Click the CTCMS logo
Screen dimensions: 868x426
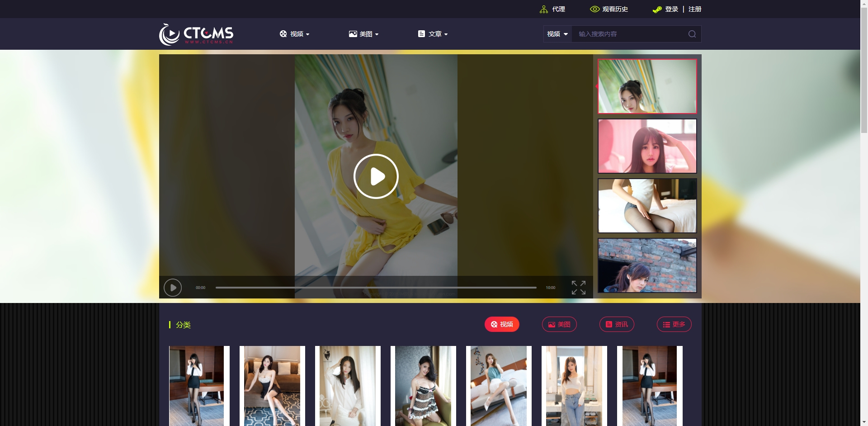(x=196, y=34)
